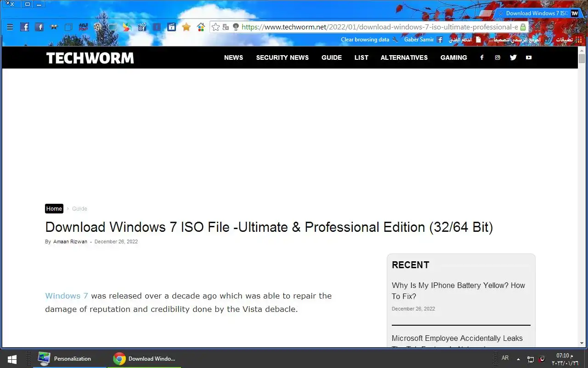Click the red circular tray icon

click(x=542, y=359)
